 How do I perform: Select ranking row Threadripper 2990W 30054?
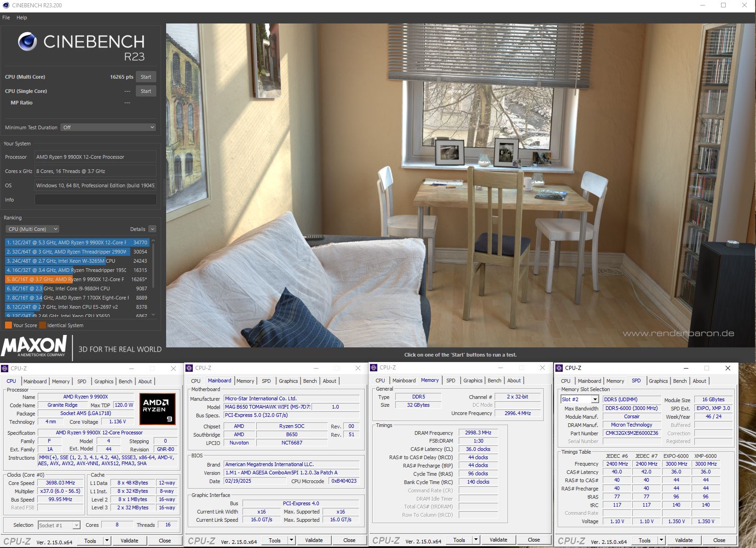coord(77,252)
